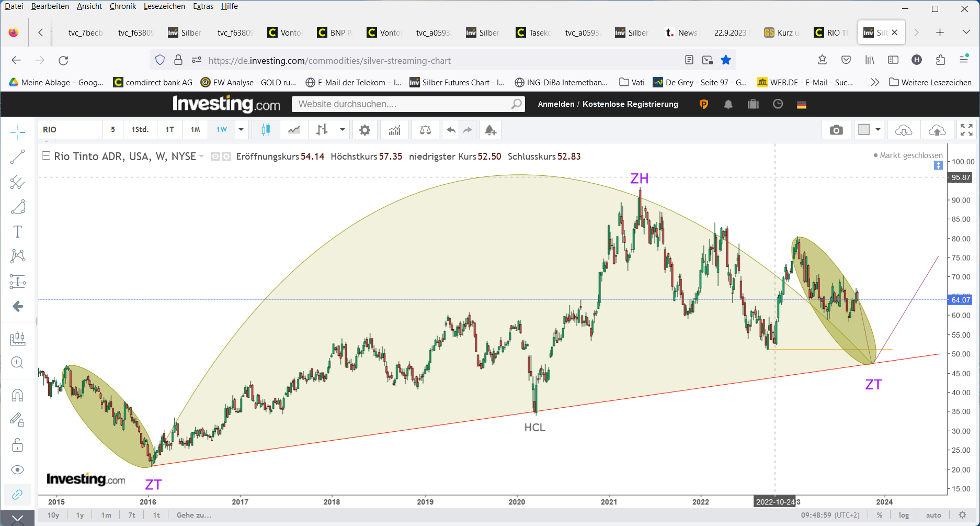Set chart range to 10y
Viewport: 980px width, 526px height.
53,515
